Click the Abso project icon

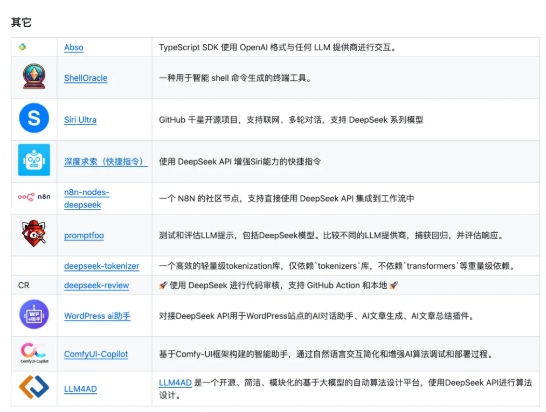22,47
